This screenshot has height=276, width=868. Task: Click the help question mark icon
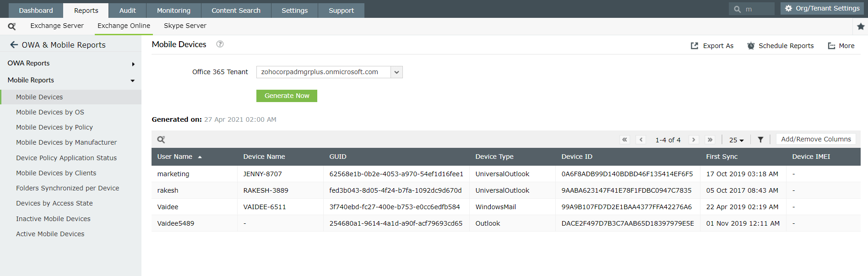[x=220, y=44]
